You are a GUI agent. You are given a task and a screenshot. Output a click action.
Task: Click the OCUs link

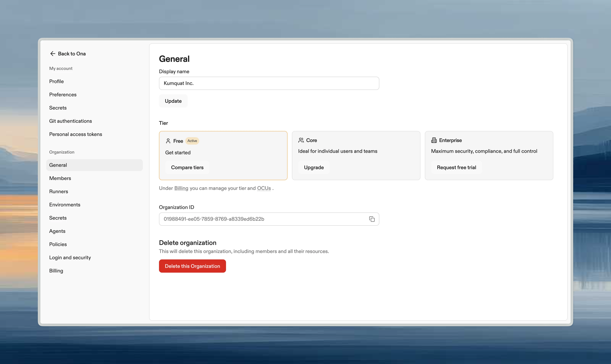tap(264, 188)
